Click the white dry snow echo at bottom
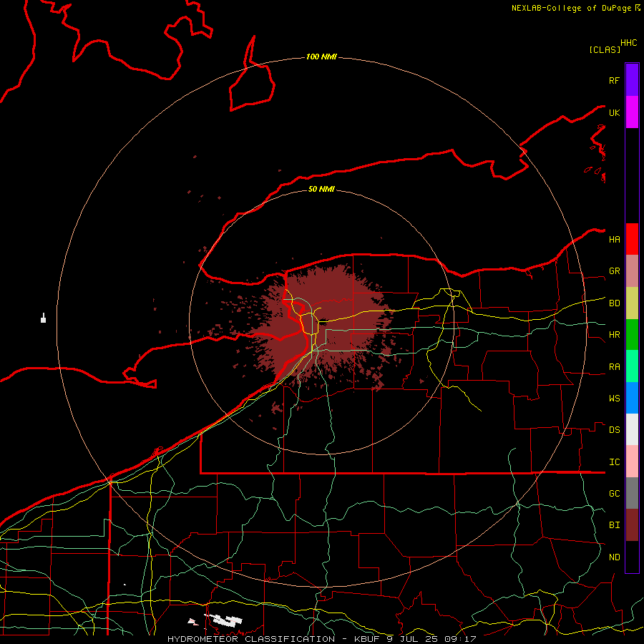This screenshot has height=644, width=644. 224,620
